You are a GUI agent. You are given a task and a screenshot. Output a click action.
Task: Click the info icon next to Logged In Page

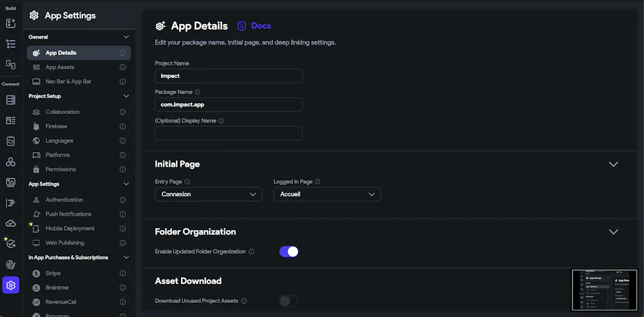(317, 181)
